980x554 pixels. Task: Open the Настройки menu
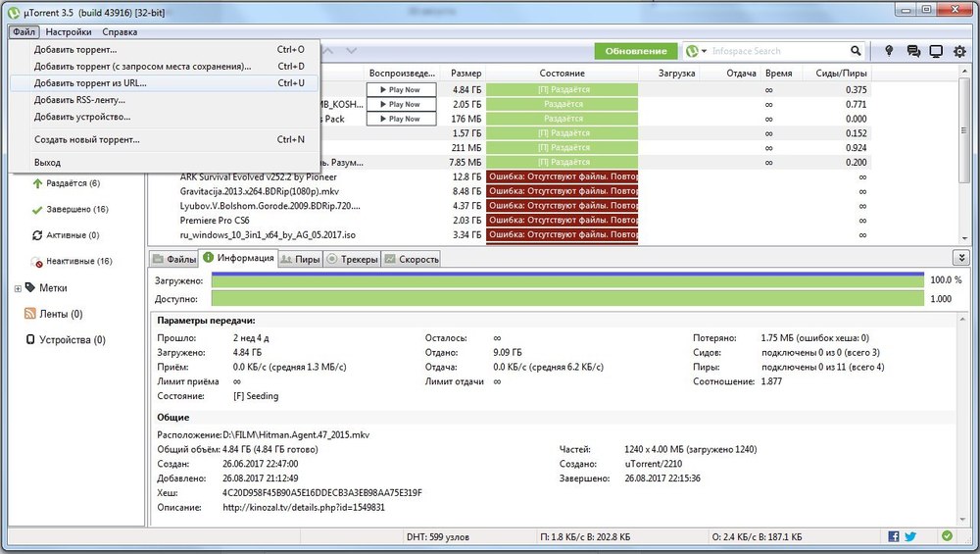pyautogui.click(x=70, y=32)
